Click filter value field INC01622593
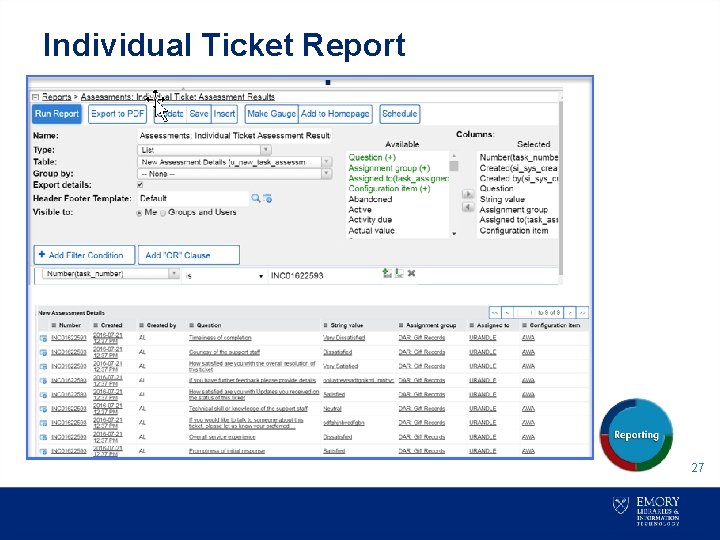This screenshot has height=540, width=720. pos(323,276)
